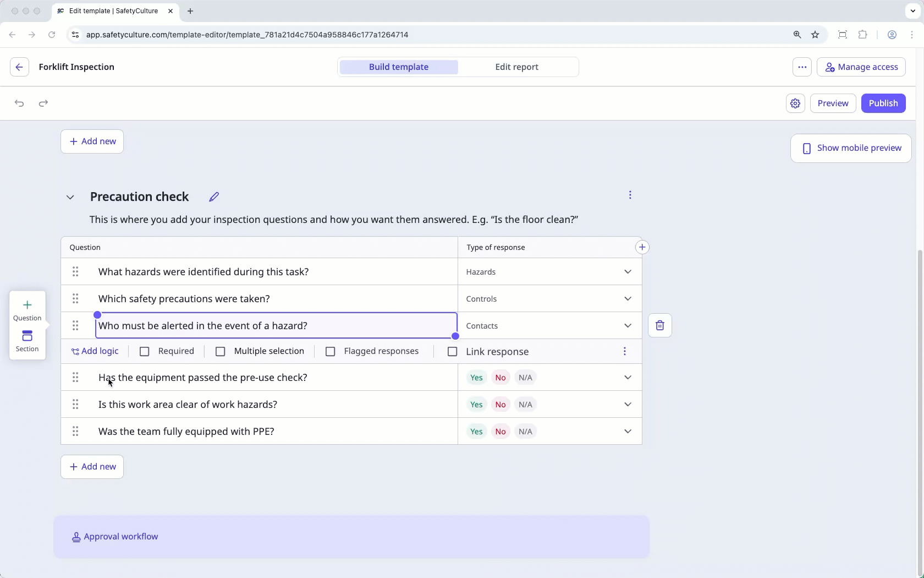Grab drag handle for alerted in hazard question

pyautogui.click(x=75, y=326)
